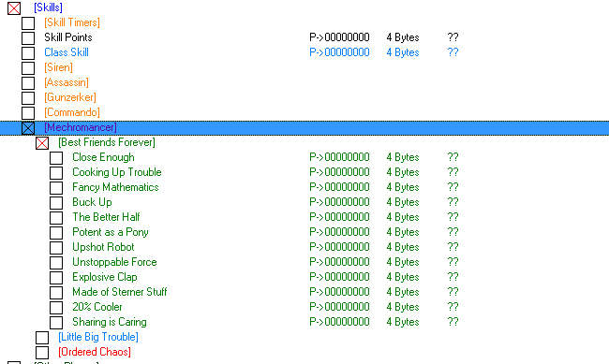Expand the [Siren] group checkbox
The image size is (609, 364).
28,68
